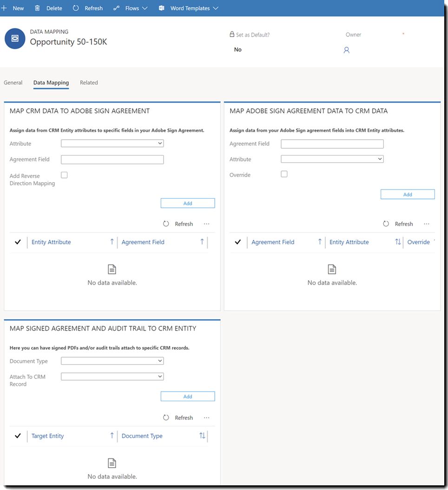Select the Data Mapping tab
The height and width of the screenshot is (490, 448).
(x=51, y=83)
